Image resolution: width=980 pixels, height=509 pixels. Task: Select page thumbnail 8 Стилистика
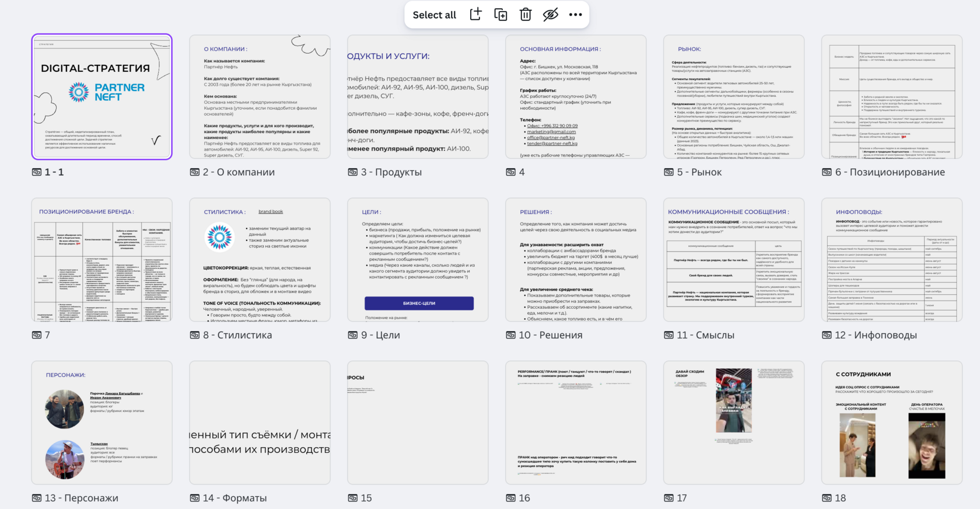coord(260,260)
